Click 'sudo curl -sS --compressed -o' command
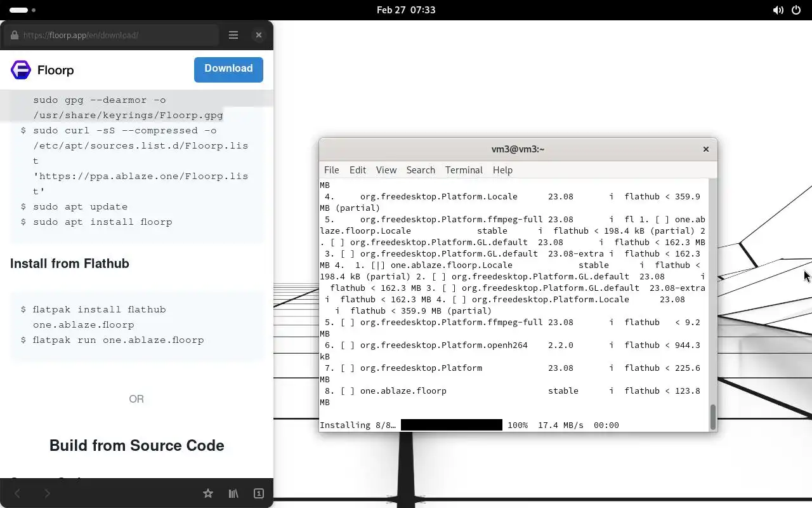Screen dimensions: 812x508 click(125, 130)
